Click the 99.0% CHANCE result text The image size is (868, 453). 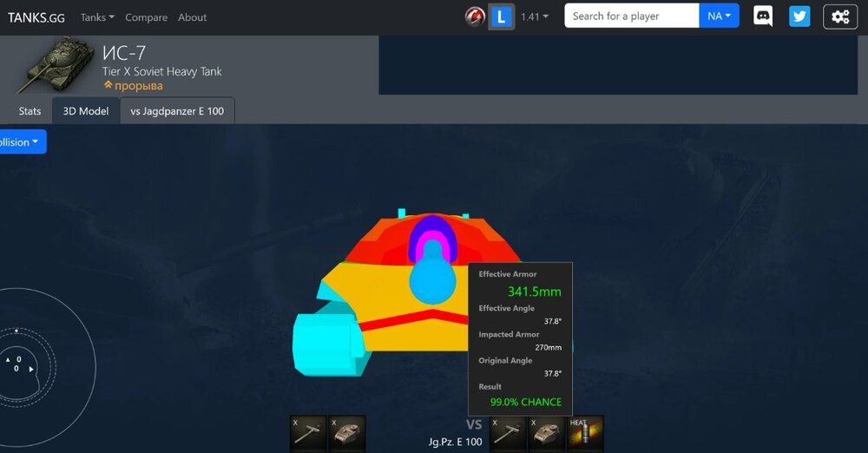[x=526, y=402]
